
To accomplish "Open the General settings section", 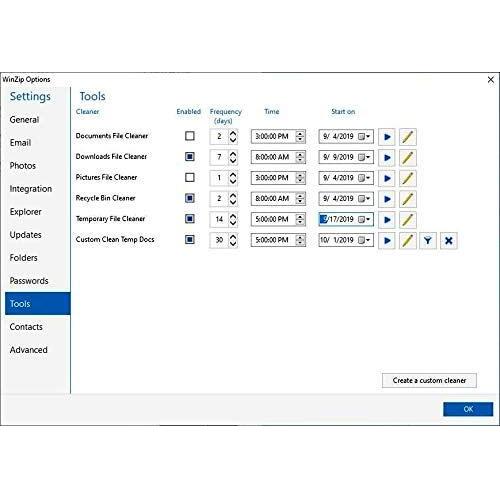I will [x=24, y=120].
